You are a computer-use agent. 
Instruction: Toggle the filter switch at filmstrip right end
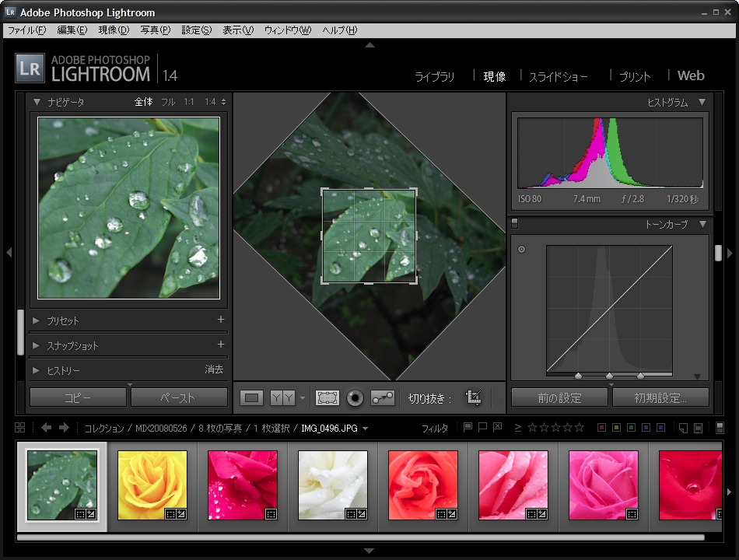720,427
